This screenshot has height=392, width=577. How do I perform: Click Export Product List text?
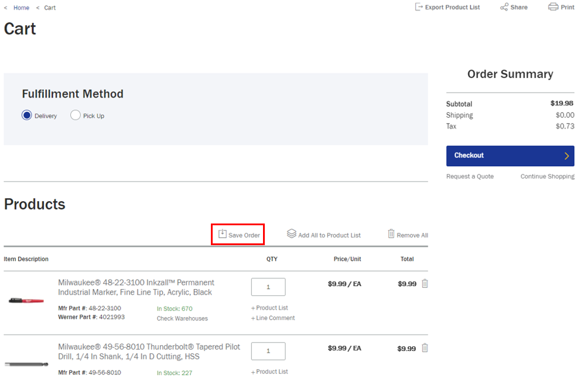click(452, 8)
